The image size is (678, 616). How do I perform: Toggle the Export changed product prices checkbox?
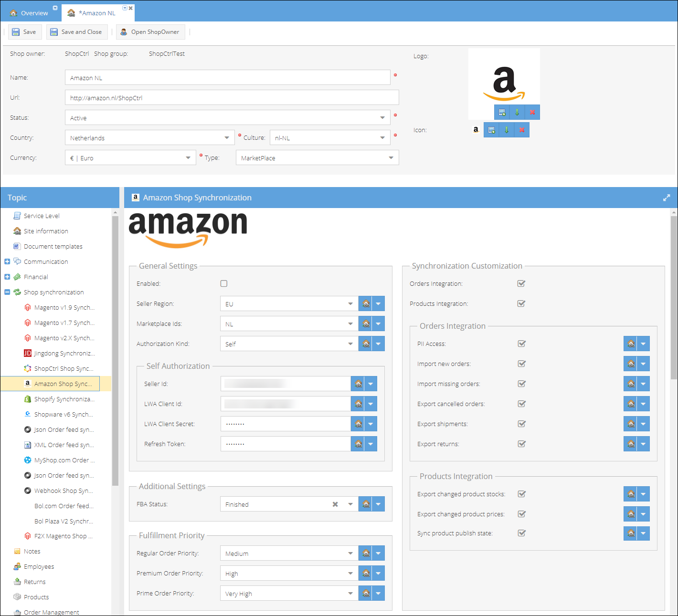[x=522, y=514]
